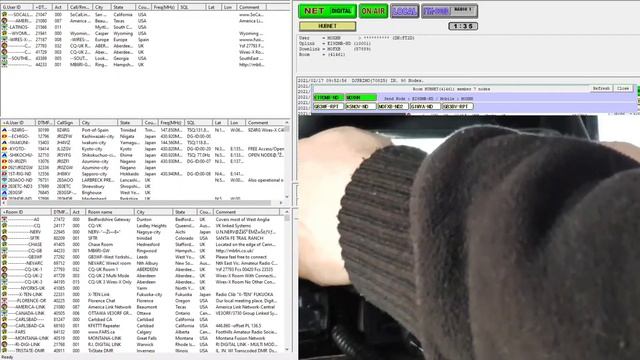Sort room list by Room ID column header
This screenshot has width=640, height=360.
pyautogui.click(x=27, y=212)
